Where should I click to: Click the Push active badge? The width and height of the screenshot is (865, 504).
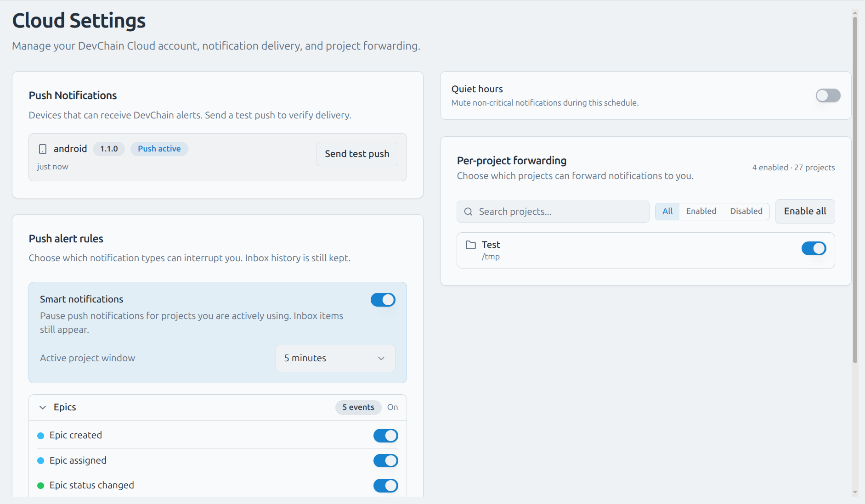(159, 149)
